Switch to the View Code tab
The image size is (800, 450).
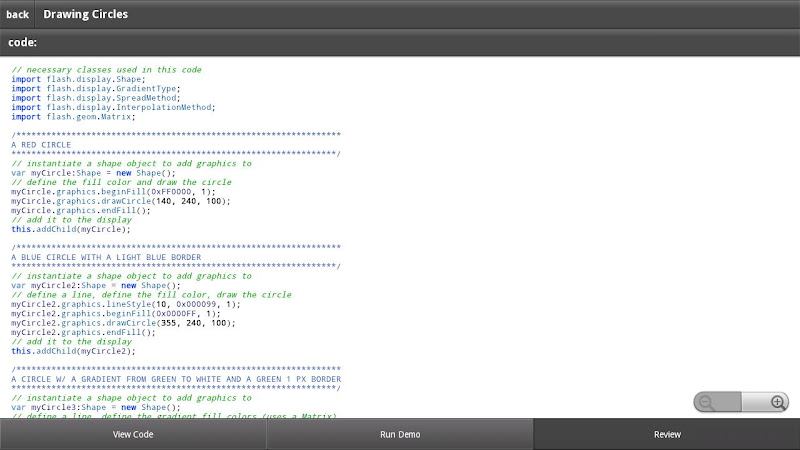(x=133, y=435)
